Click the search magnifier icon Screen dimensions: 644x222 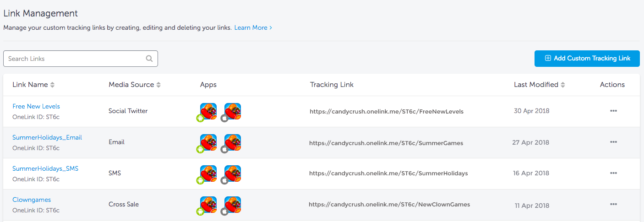click(149, 59)
